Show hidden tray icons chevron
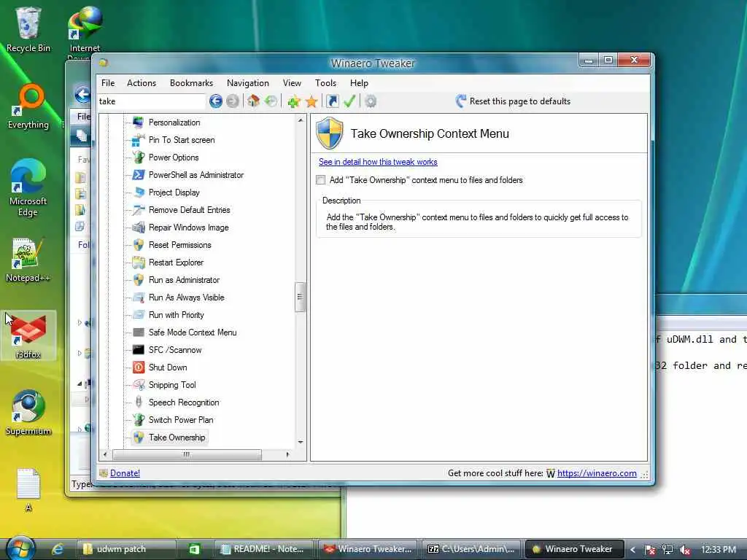The height and width of the screenshot is (560, 747). tap(632, 550)
